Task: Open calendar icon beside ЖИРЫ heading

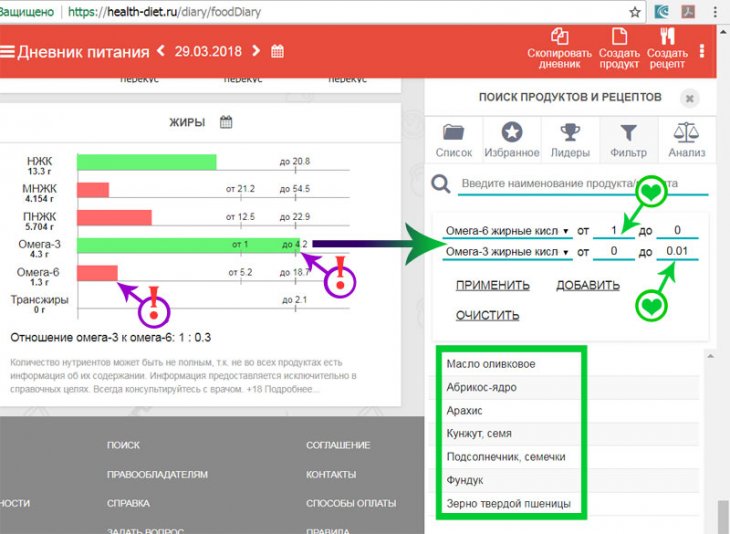Action: (226, 122)
